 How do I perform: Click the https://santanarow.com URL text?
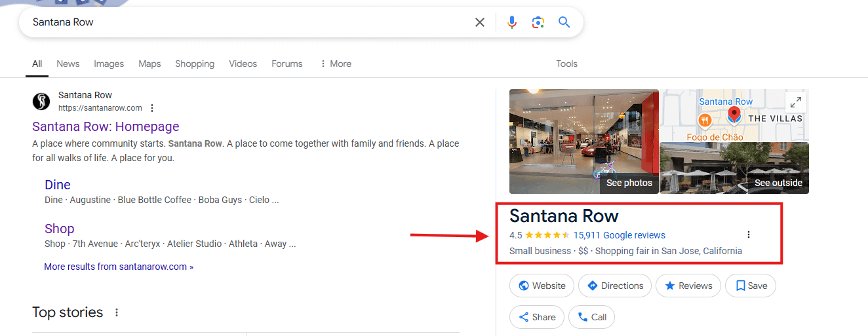tap(100, 108)
